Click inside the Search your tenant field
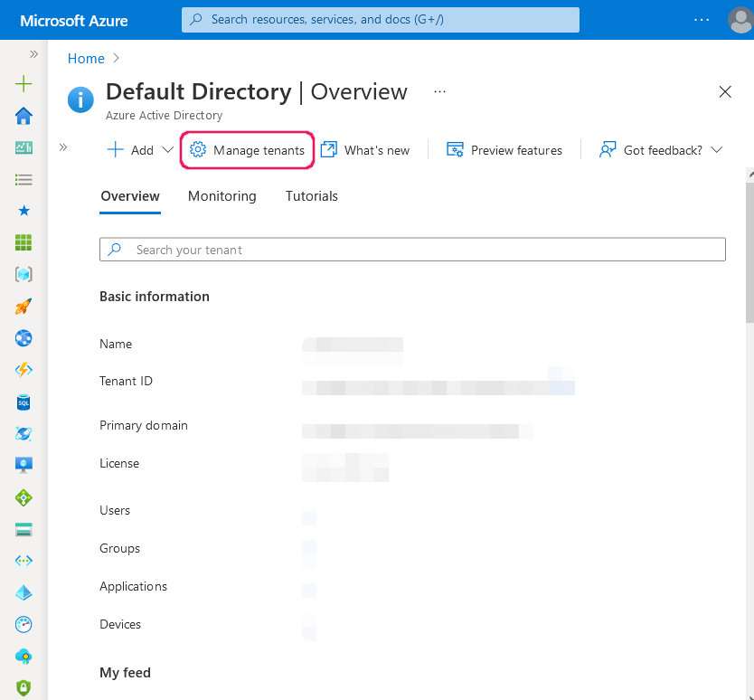The height and width of the screenshot is (700, 754). (412, 249)
